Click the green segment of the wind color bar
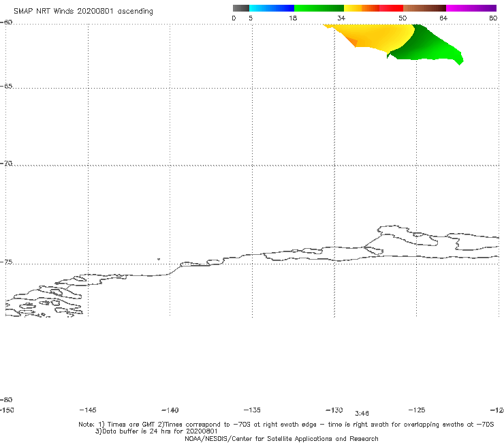 [319, 8]
